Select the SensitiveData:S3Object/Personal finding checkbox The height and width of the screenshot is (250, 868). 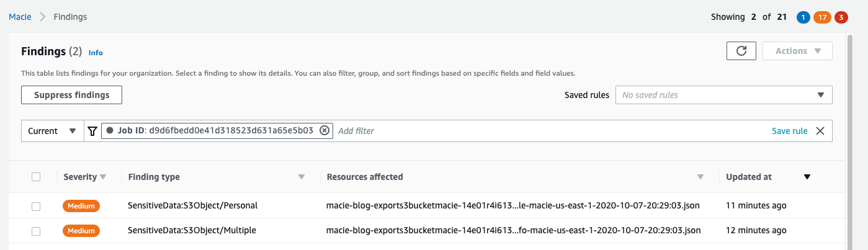[x=36, y=206]
